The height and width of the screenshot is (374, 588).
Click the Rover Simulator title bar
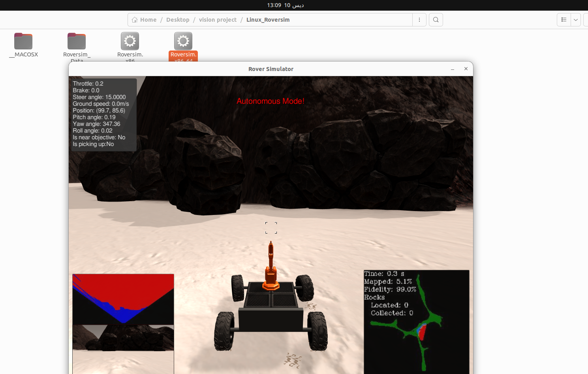coord(271,69)
